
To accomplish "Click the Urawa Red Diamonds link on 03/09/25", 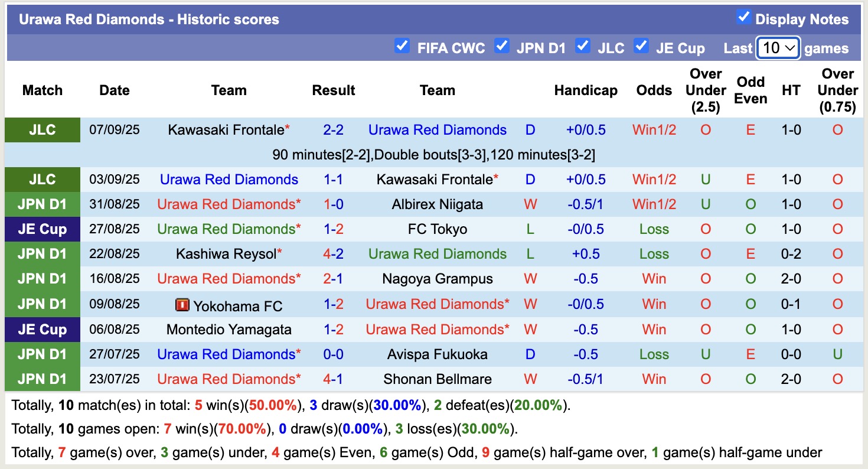I will click(x=229, y=180).
